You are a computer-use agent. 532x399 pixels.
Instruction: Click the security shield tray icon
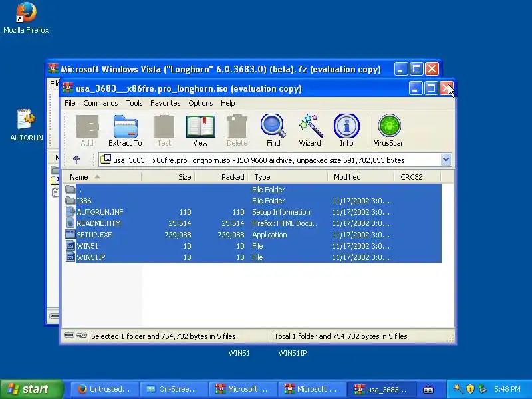(x=470, y=389)
